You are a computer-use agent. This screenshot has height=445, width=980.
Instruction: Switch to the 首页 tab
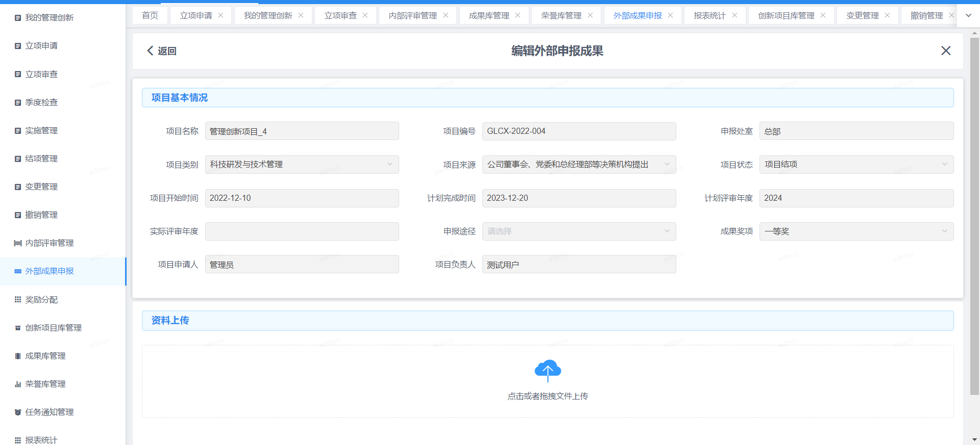point(150,15)
